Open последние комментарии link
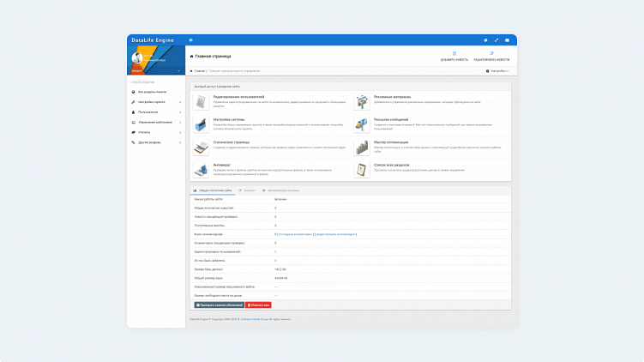 pos(295,234)
